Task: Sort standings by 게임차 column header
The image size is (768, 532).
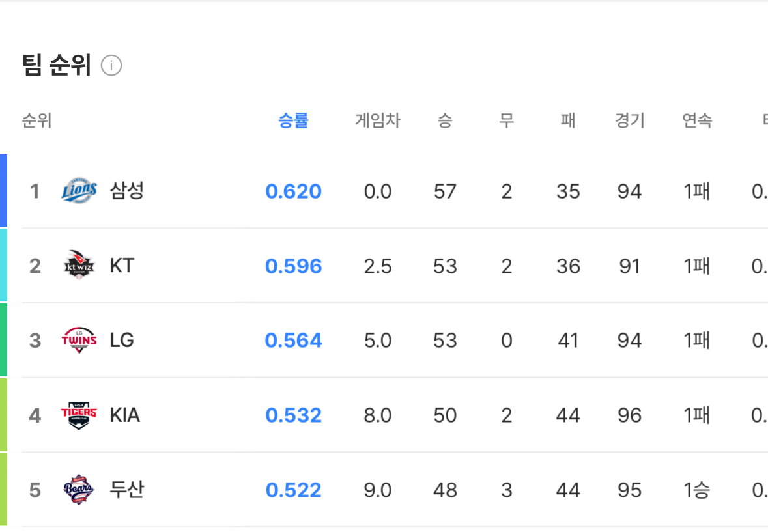Action: click(x=378, y=120)
